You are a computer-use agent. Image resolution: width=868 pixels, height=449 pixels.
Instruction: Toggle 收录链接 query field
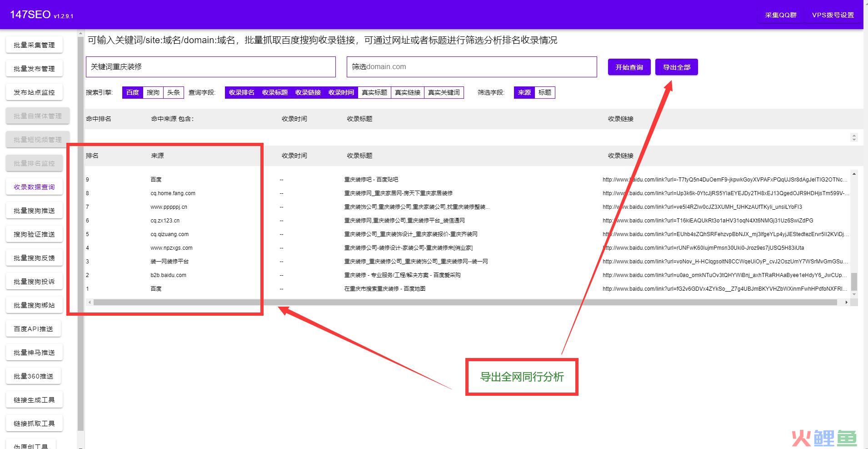[308, 92]
